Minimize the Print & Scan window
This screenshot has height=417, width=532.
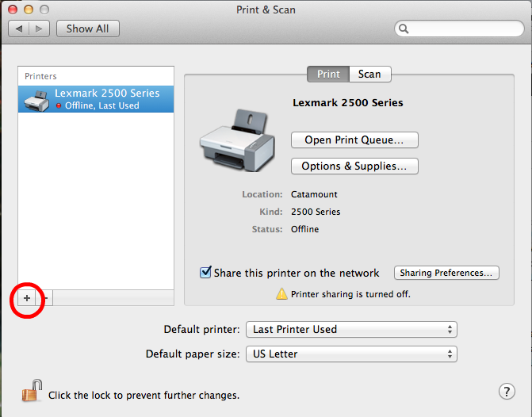(x=29, y=10)
